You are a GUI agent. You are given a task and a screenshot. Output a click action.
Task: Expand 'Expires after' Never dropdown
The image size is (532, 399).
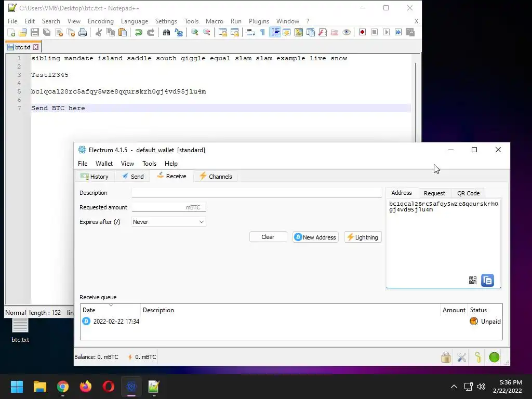click(169, 222)
